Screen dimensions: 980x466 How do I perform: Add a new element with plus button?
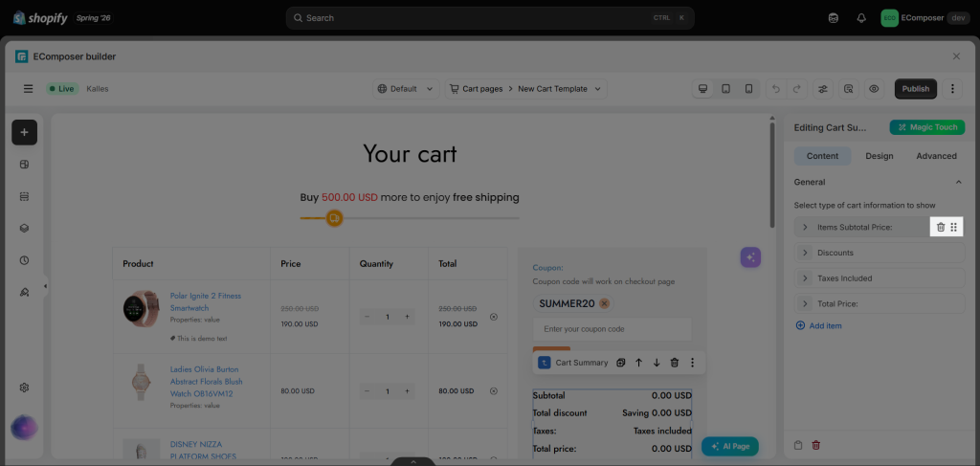(x=24, y=132)
